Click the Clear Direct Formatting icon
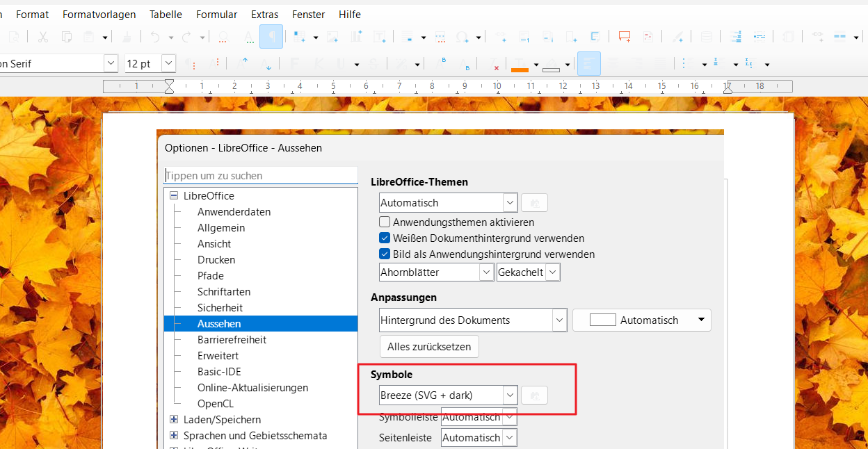This screenshot has width=868, height=449. point(495,64)
